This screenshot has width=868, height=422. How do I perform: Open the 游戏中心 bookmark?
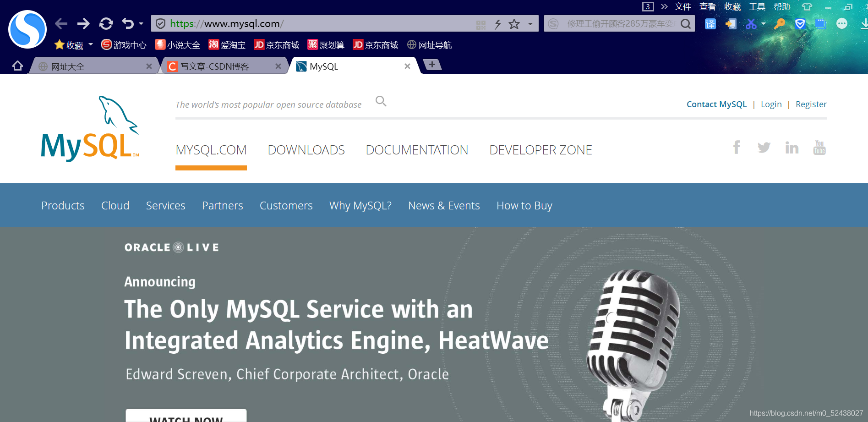pos(124,45)
